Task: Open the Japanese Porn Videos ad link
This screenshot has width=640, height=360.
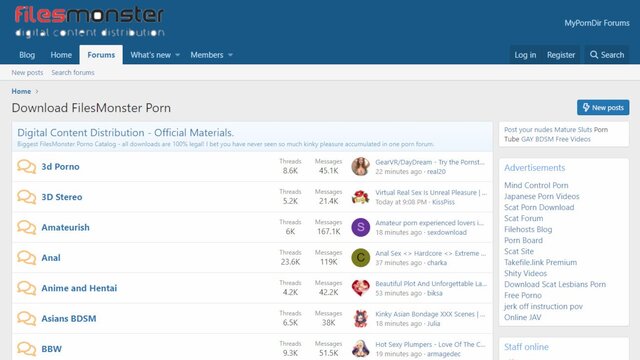Action: [x=542, y=196]
